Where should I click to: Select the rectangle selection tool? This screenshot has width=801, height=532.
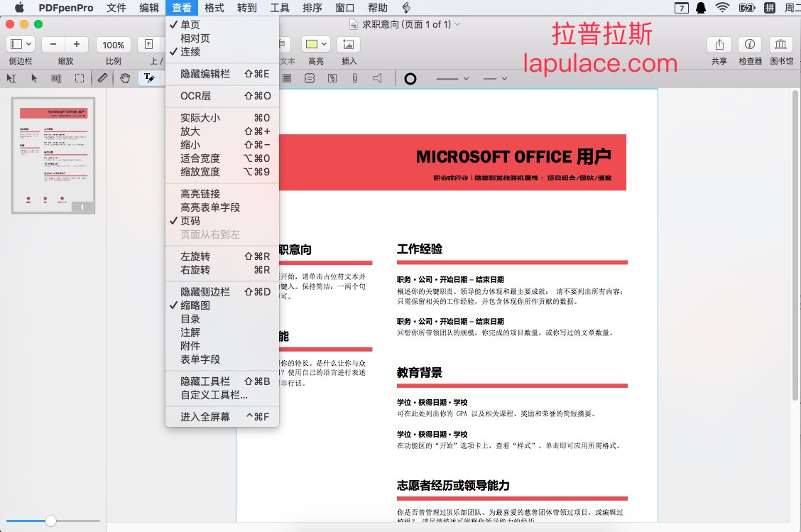tap(80, 78)
